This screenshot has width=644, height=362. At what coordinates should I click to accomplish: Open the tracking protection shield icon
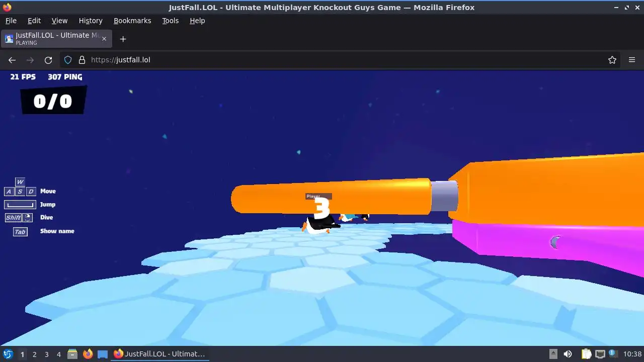[x=68, y=60]
